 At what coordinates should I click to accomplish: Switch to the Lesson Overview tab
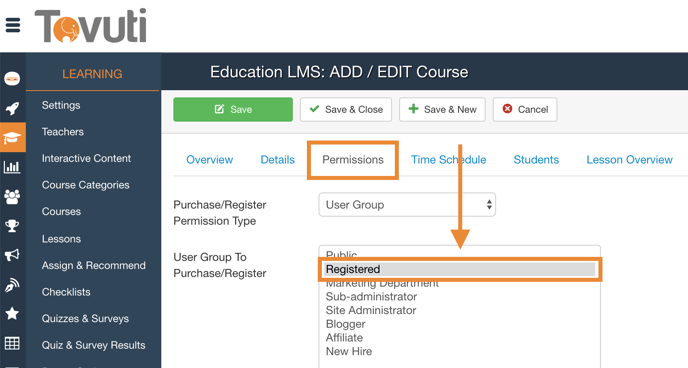(x=629, y=160)
